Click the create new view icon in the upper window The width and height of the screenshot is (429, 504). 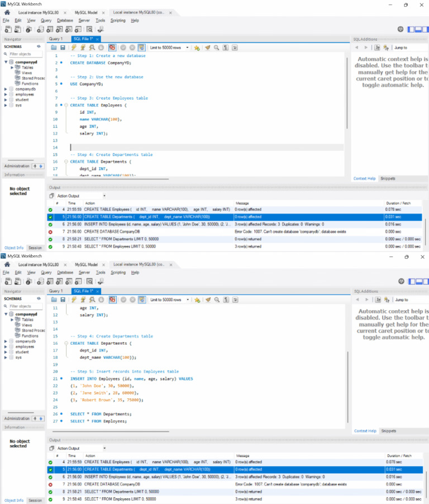click(x=59, y=29)
